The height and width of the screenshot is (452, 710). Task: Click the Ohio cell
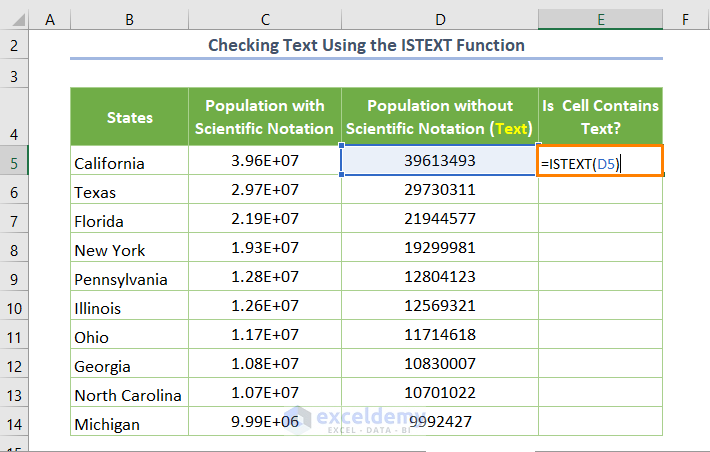coord(129,336)
